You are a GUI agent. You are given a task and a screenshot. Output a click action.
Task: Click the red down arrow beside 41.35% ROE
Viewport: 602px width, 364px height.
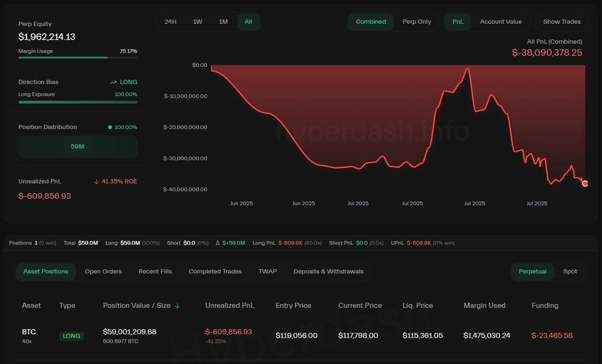click(96, 181)
